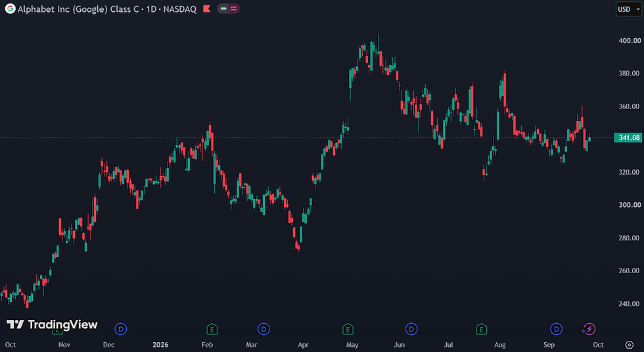Click the 280.00 price axis label
The image size is (644, 352).
pos(630,238)
